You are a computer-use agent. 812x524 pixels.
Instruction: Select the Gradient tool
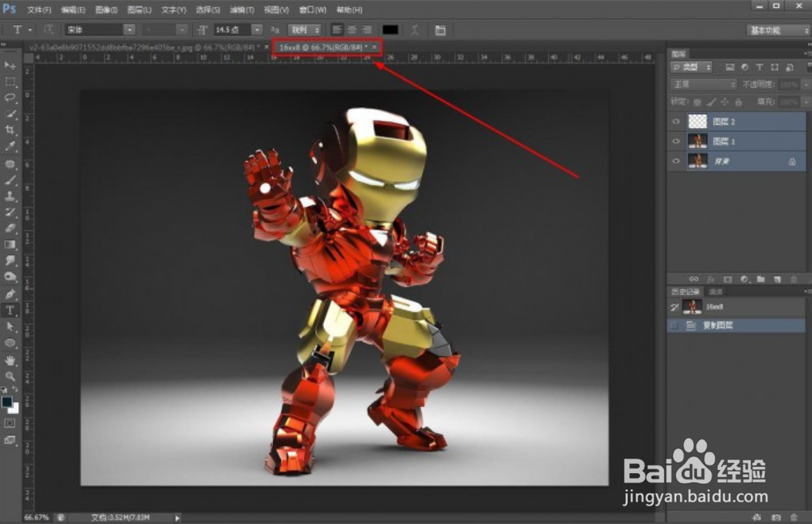10,244
